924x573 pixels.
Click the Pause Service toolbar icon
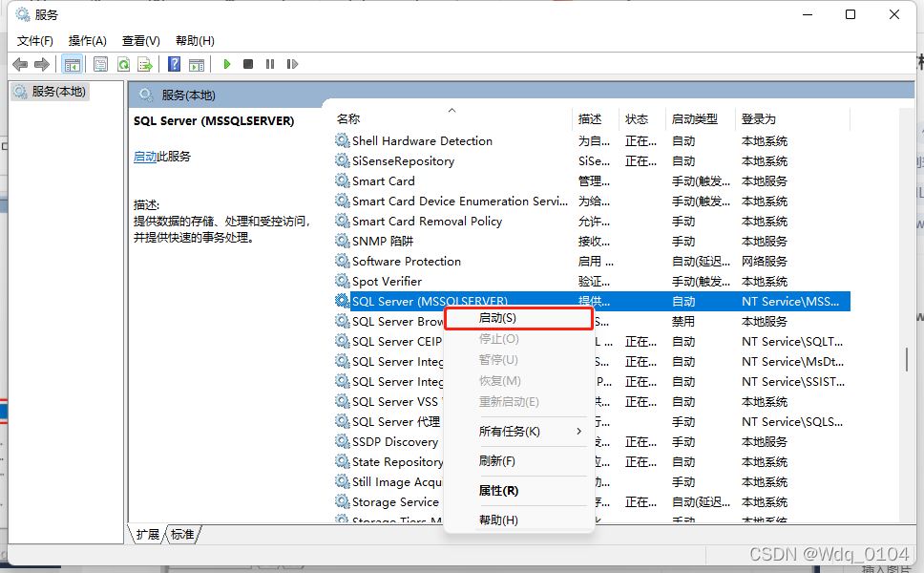(270, 64)
